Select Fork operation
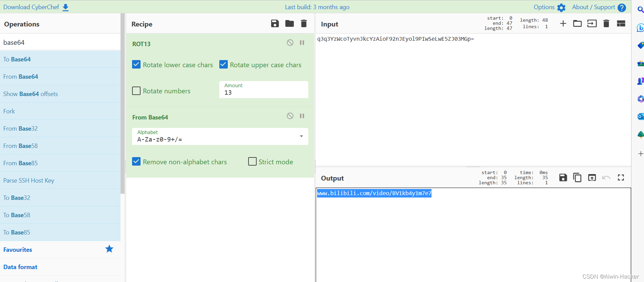Screen dimensions: 644x282 tap(60, 111)
